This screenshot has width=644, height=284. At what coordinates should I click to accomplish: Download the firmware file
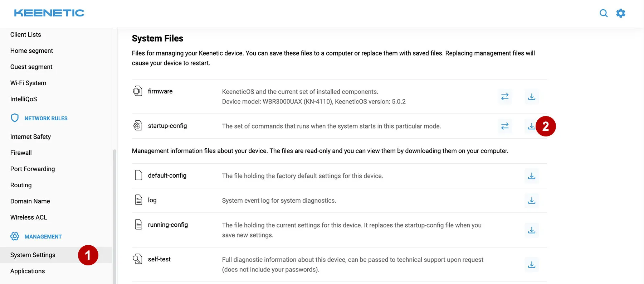point(532,97)
